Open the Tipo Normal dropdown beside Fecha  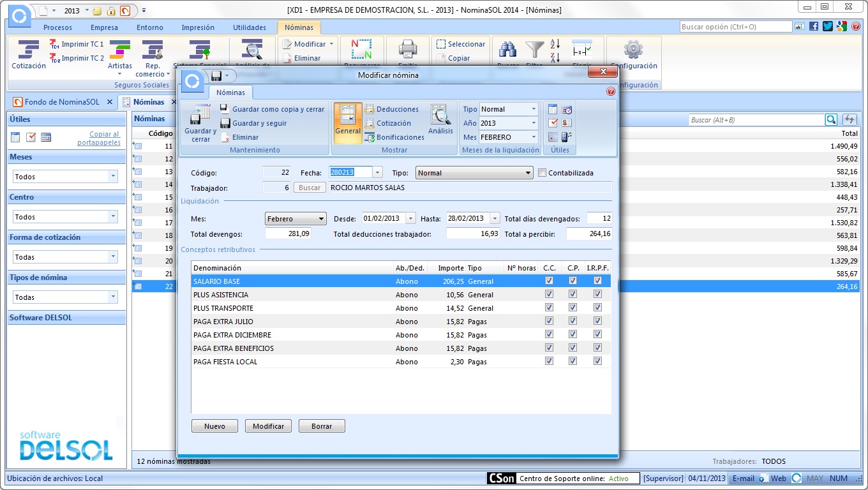tap(474, 173)
